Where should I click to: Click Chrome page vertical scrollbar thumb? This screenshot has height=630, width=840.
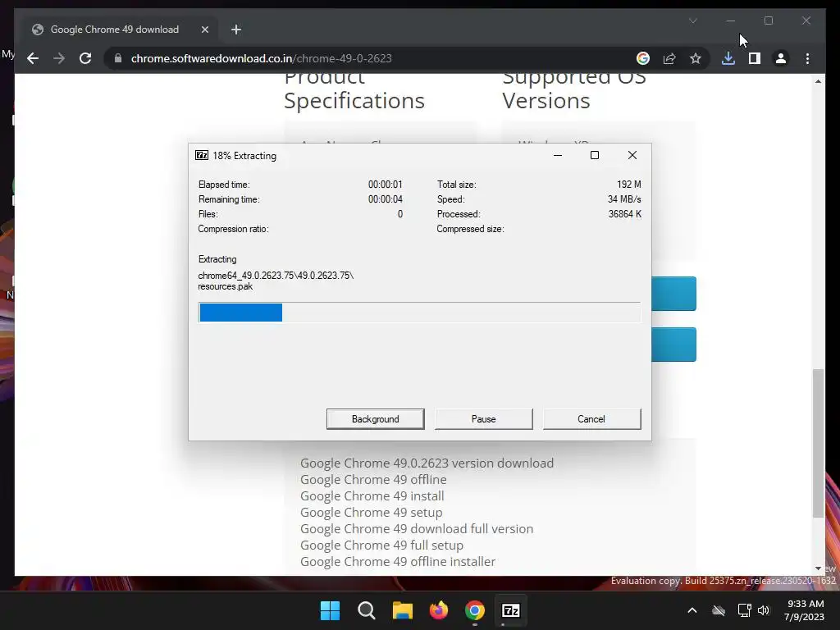tap(818, 443)
